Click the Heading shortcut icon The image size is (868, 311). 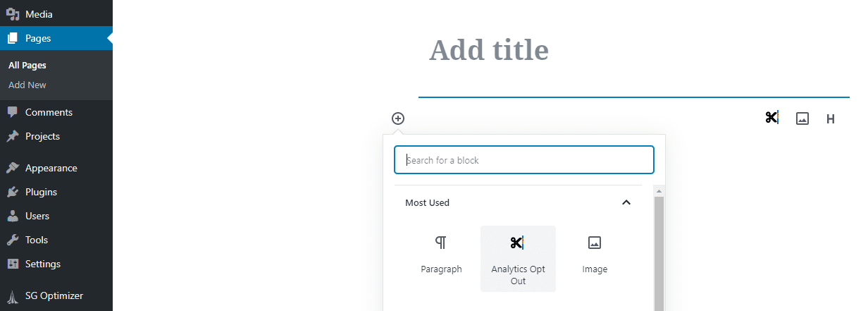click(x=831, y=119)
